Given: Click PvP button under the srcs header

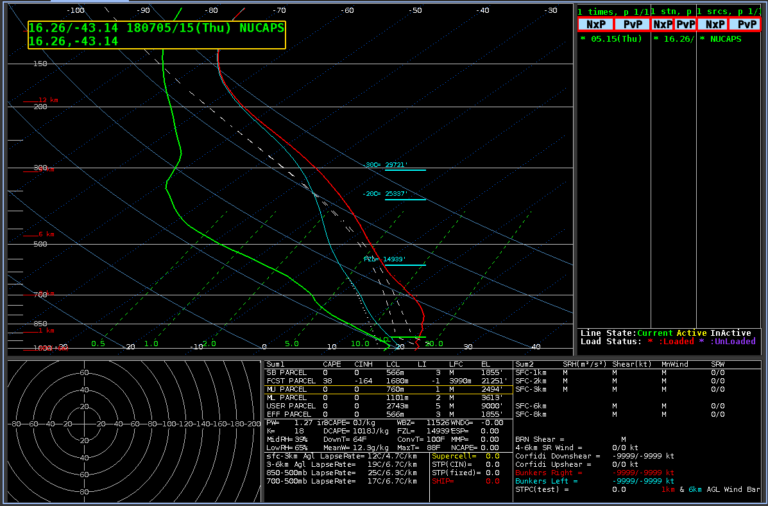Looking at the screenshot, I should click(744, 24).
